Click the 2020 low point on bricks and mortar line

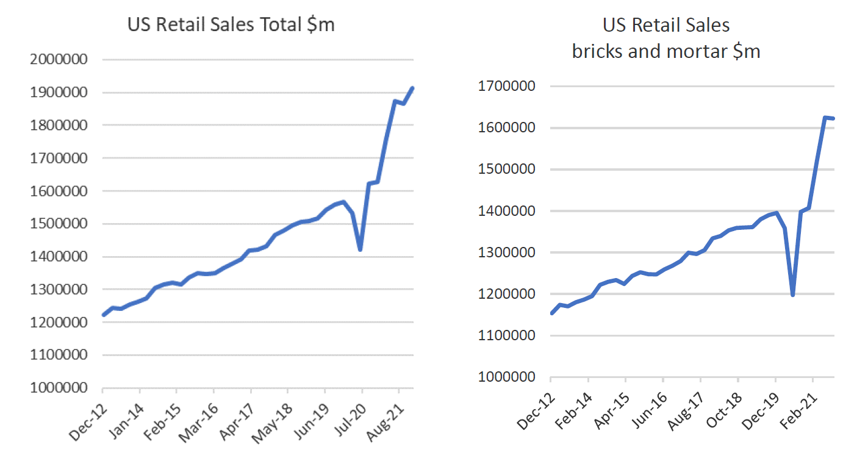[x=792, y=295]
